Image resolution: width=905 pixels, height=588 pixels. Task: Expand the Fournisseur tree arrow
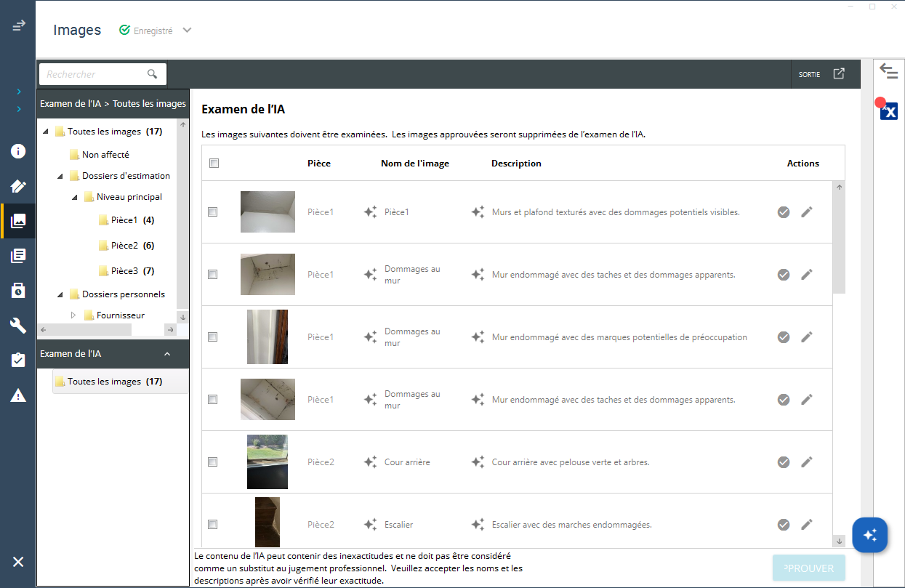tap(73, 315)
